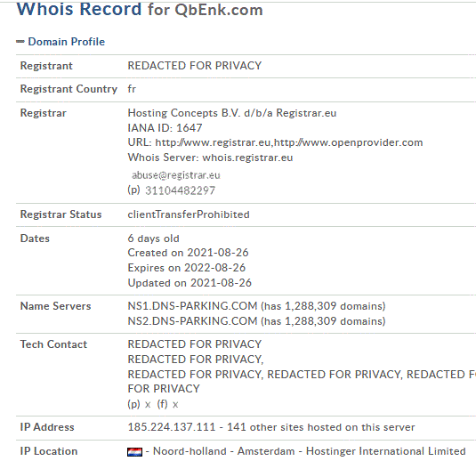Click the Domain Profile heading link

pyautogui.click(x=67, y=42)
